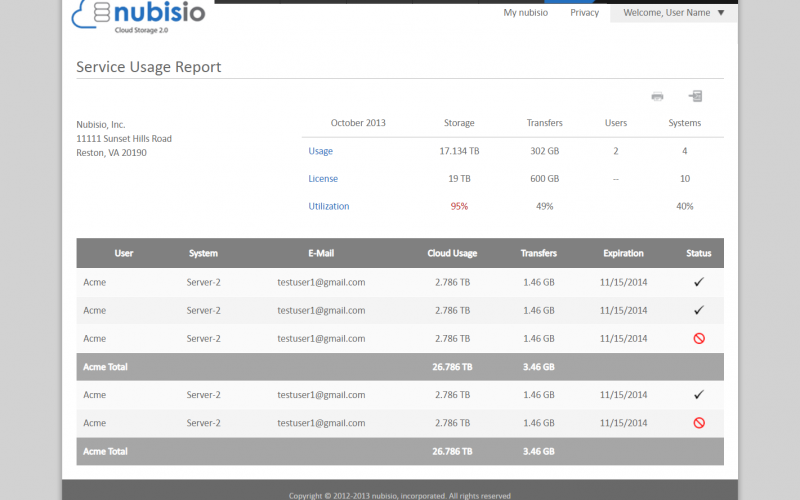This screenshot has height=500, width=800.
Task: Click the checkmark status below first Acme Total
Action: (698, 395)
